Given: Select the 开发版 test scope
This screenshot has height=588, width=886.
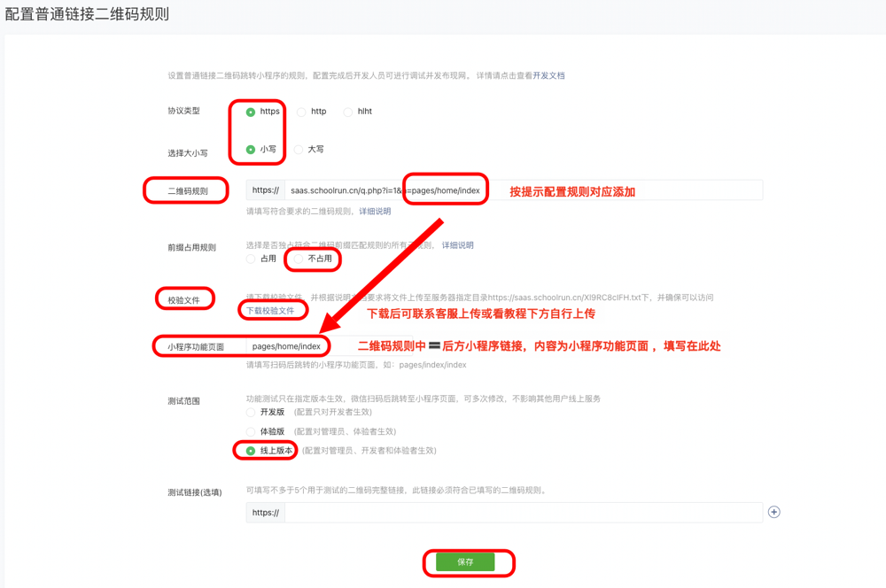Looking at the screenshot, I should (250, 412).
